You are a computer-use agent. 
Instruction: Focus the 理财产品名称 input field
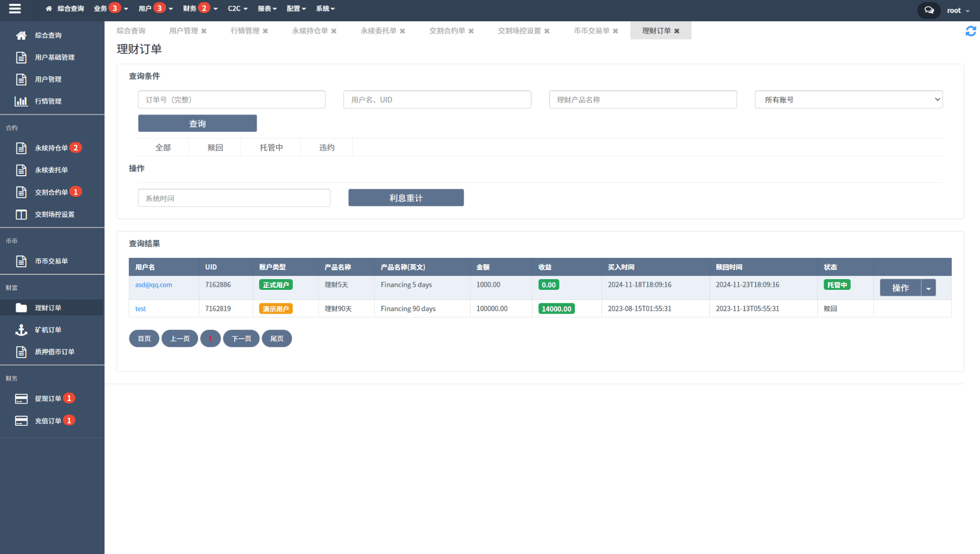(643, 100)
